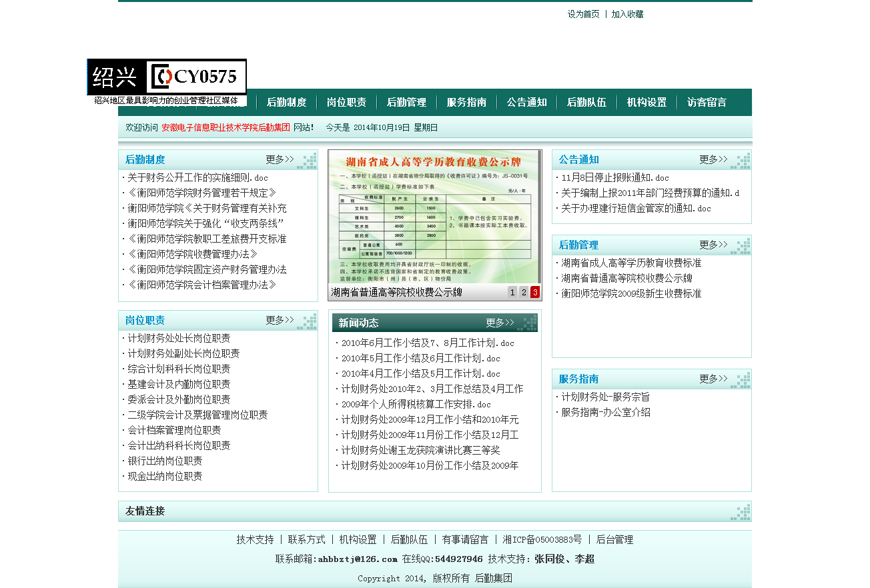This screenshot has height=588, width=870.
Task: Open 关于办理建行短信金管家的通知.doc
Action: point(636,209)
